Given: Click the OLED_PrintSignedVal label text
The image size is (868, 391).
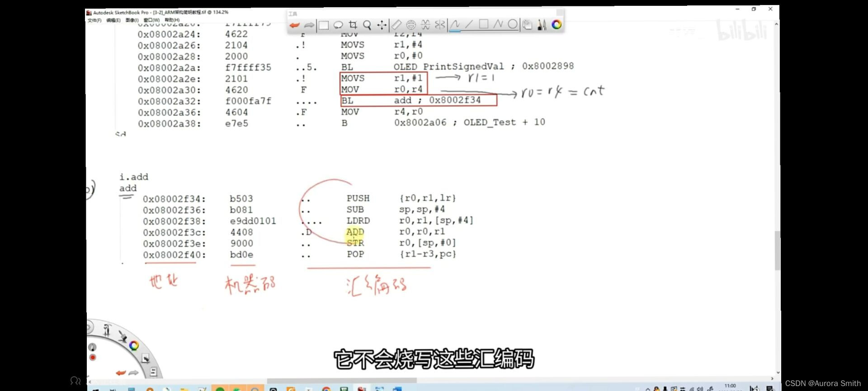Looking at the screenshot, I should pos(448,67).
